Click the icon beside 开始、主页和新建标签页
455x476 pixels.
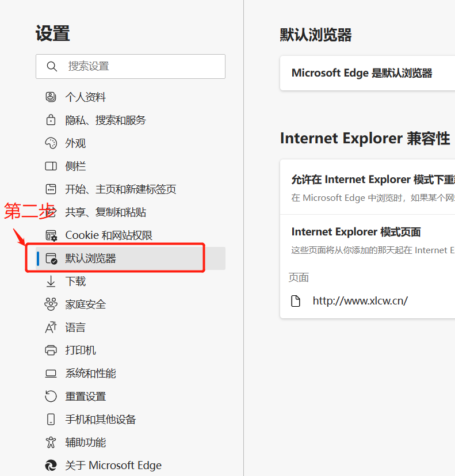click(x=51, y=189)
